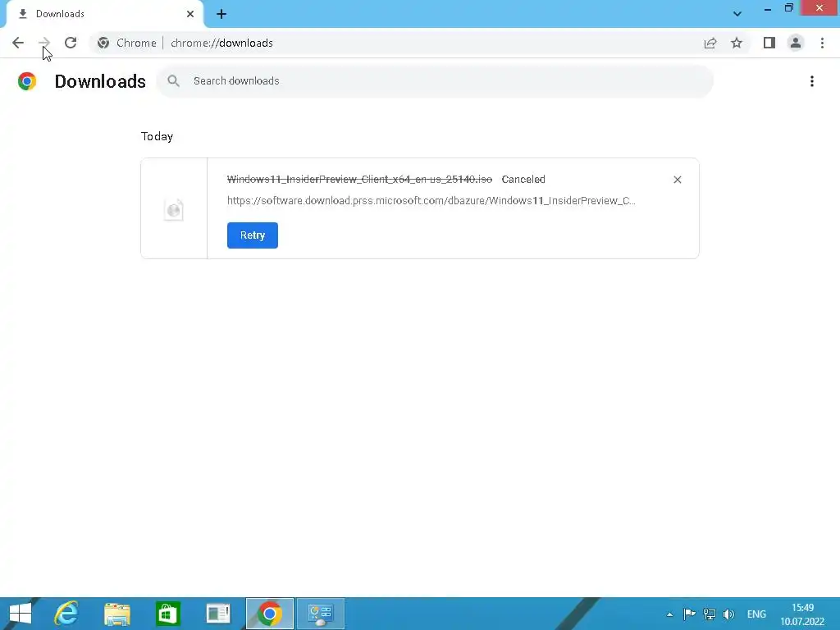840x630 pixels.
Task: Open the Windows Start button
Action: tap(21, 614)
